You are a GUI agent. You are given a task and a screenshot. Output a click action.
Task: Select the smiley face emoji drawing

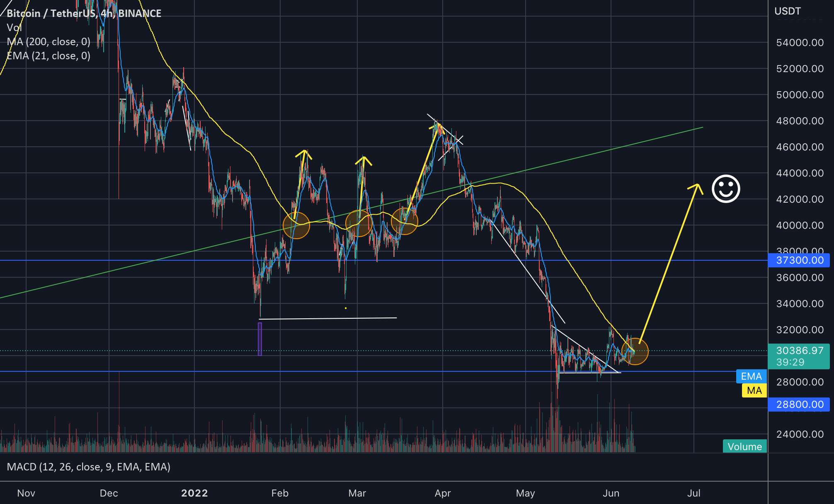[x=726, y=189]
